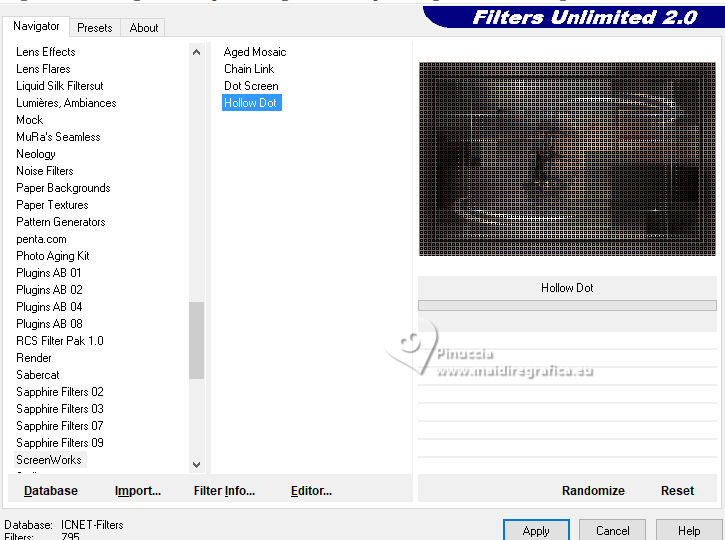Open the Help button

[689, 530]
